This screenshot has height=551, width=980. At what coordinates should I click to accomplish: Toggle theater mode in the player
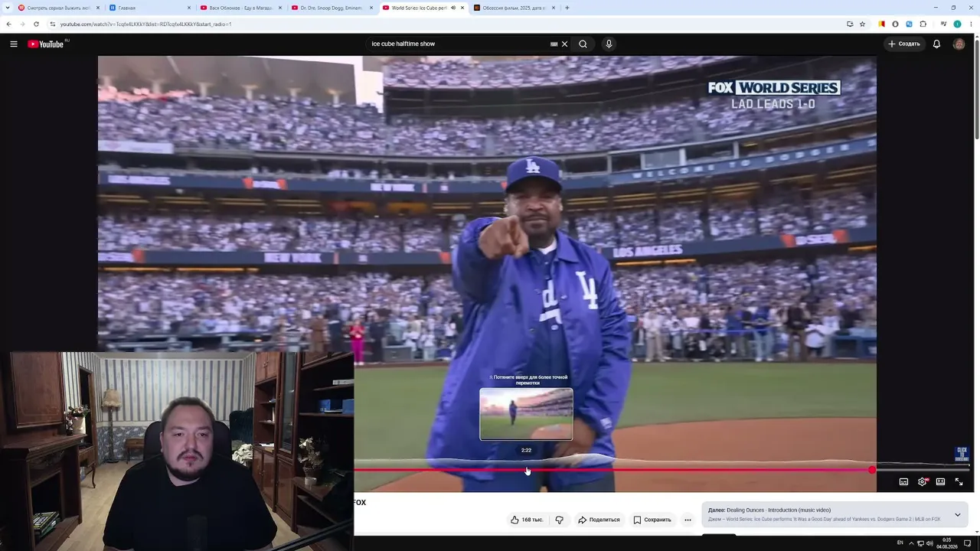click(940, 482)
